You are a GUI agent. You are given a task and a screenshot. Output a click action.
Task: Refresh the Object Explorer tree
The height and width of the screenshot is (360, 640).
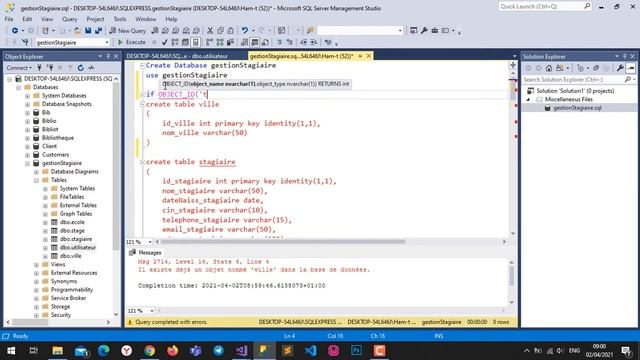point(80,68)
